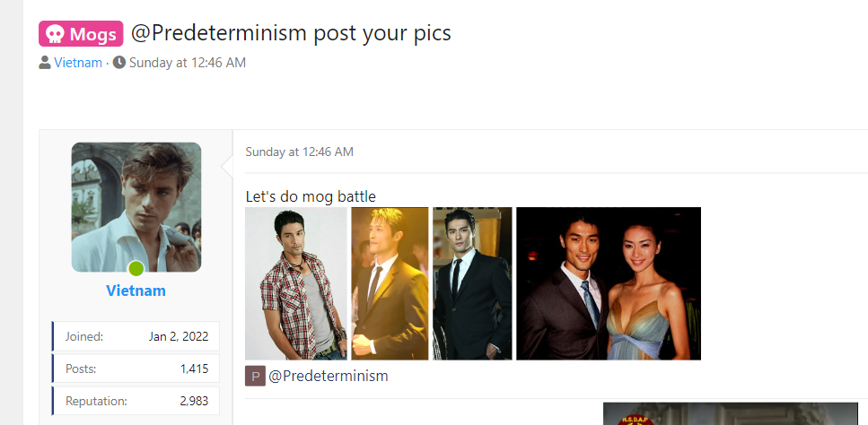The height and width of the screenshot is (425, 868).
Task: Select the Joined Jan 2, 2022 row
Action: [x=136, y=336]
